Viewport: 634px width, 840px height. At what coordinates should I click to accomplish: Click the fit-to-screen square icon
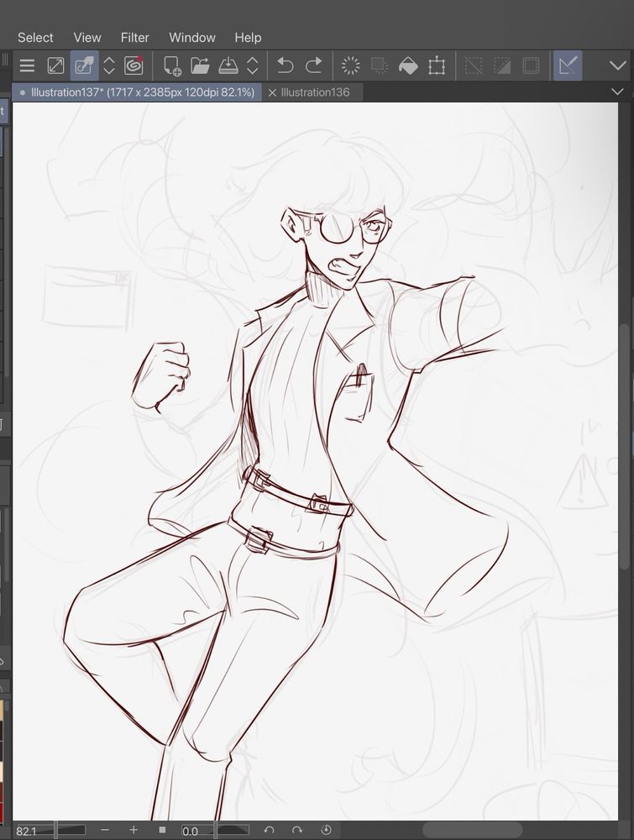162,831
